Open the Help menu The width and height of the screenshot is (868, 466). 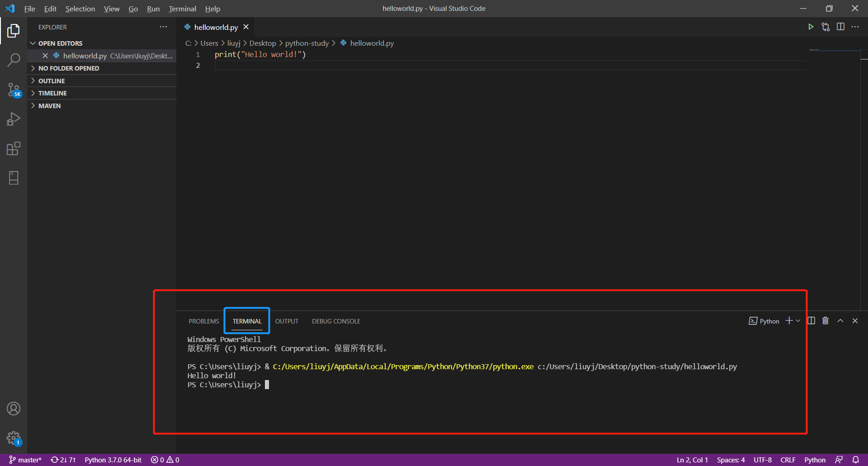(212, 9)
